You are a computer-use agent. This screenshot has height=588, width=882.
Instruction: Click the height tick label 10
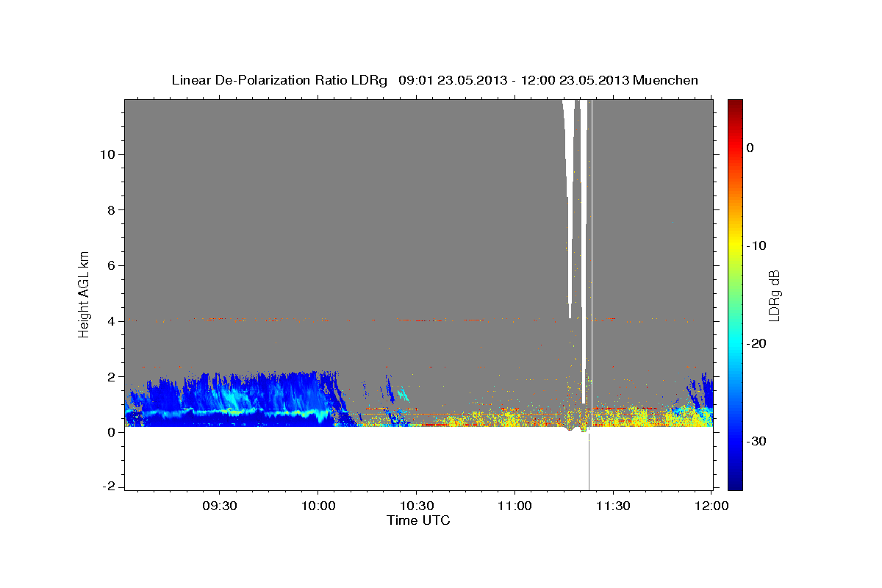pyautogui.click(x=108, y=154)
